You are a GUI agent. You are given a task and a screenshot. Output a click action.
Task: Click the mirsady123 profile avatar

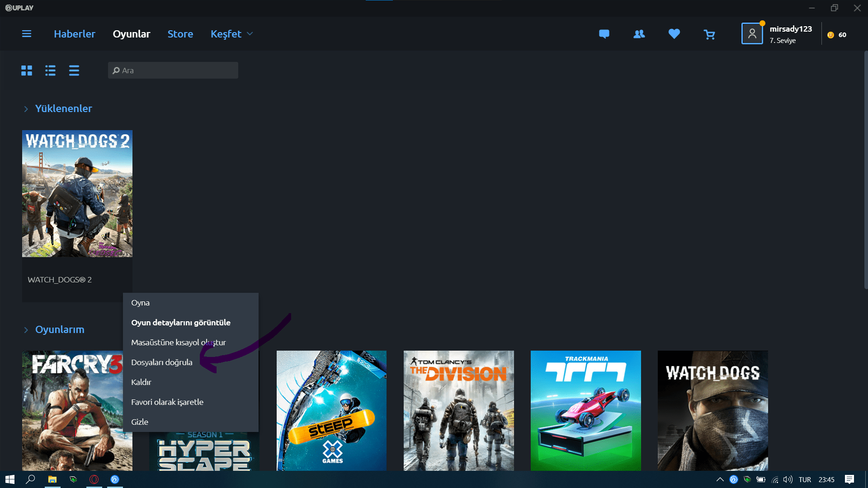click(x=752, y=34)
